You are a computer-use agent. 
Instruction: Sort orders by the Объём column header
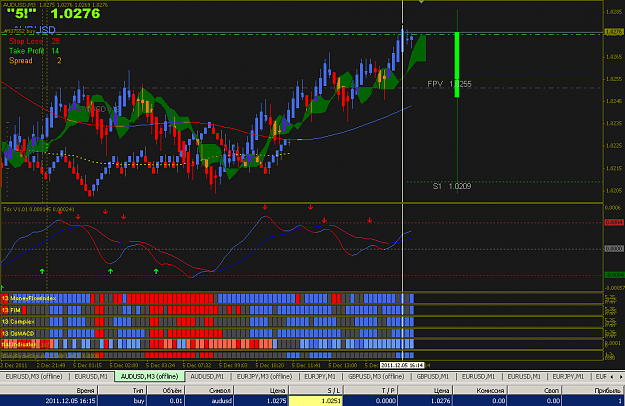tap(166, 390)
